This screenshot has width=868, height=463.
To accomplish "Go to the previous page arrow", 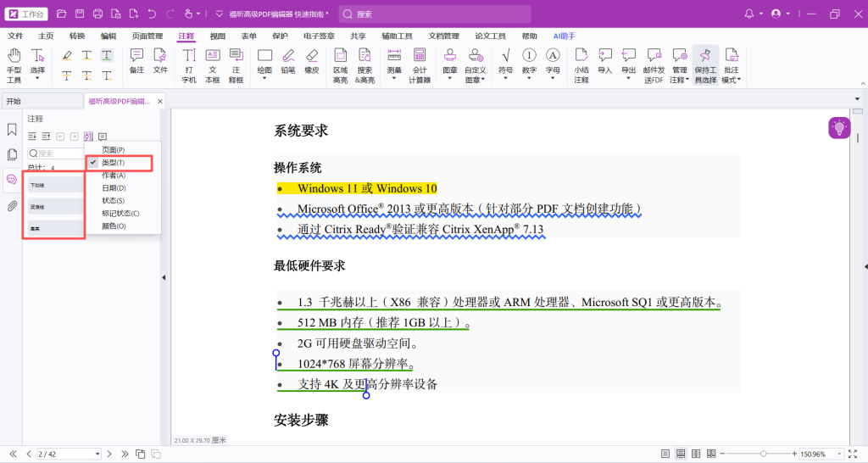I will 29,455.
